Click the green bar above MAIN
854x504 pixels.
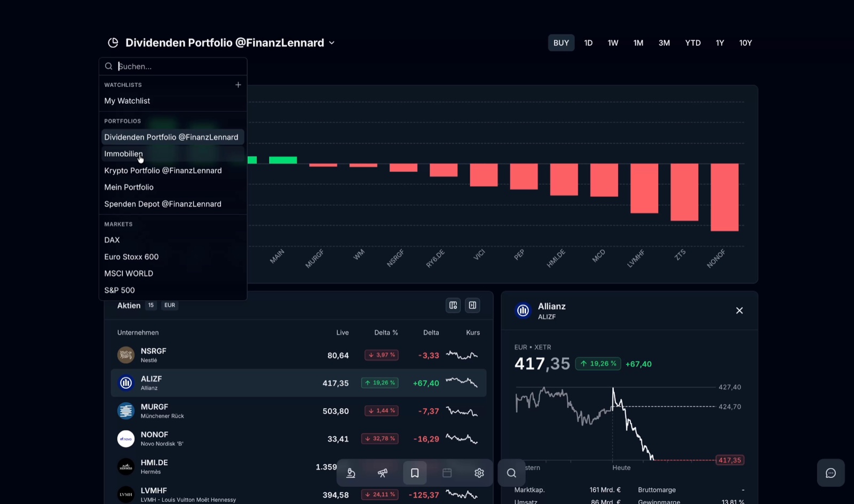point(283,160)
